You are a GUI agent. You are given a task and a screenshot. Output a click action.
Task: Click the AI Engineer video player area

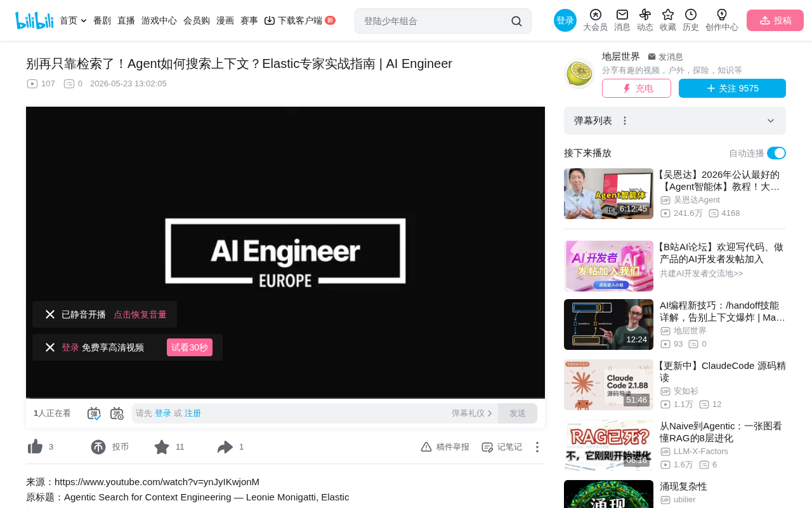pos(285,253)
